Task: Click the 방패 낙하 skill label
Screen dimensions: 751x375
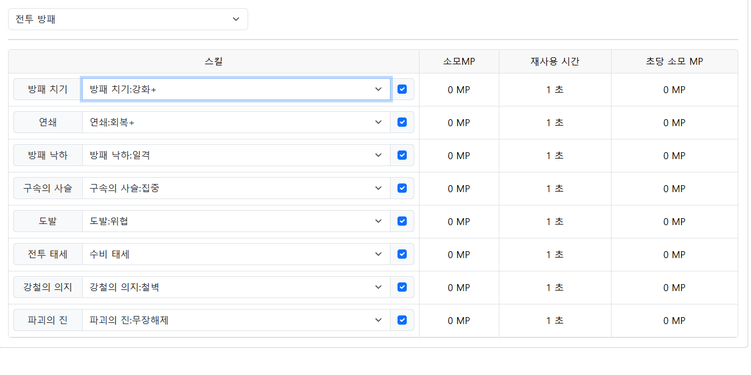Action: [x=48, y=155]
